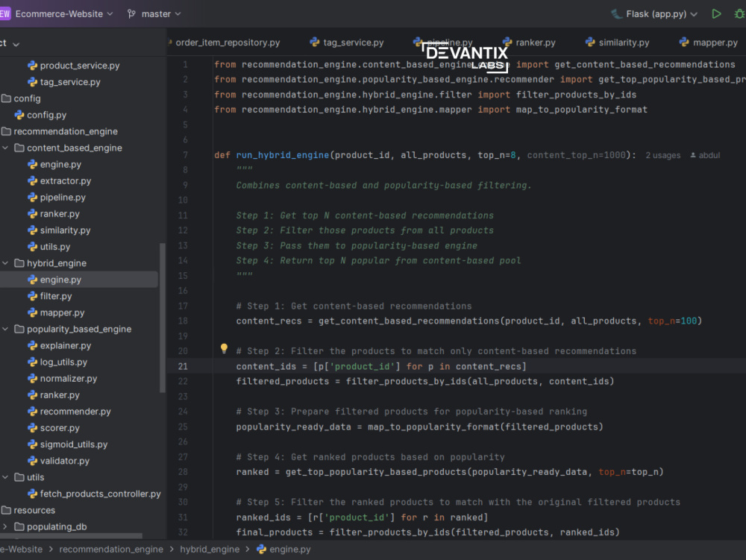Open sigmoid_utils.py in the tree
This screenshot has height=560, width=746.
pyautogui.click(x=74, y=444)
